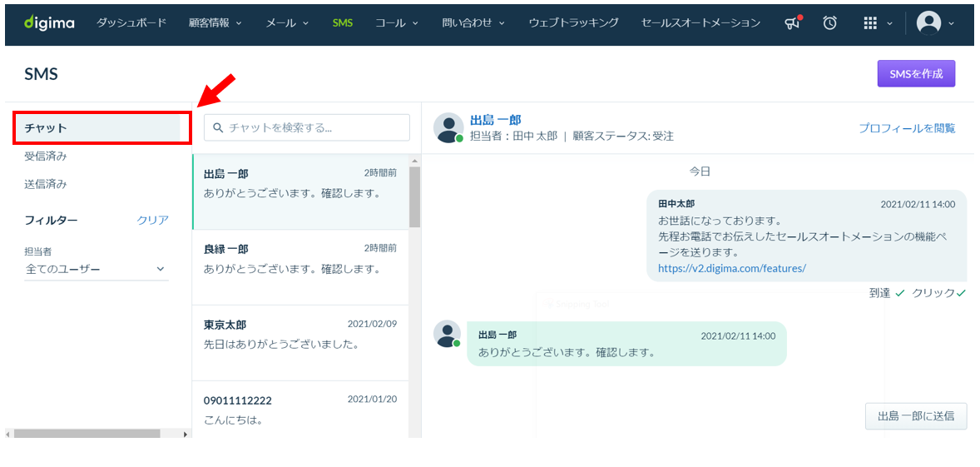
Task: Open the megaphone announcements icon
Action: click(793, 23)
